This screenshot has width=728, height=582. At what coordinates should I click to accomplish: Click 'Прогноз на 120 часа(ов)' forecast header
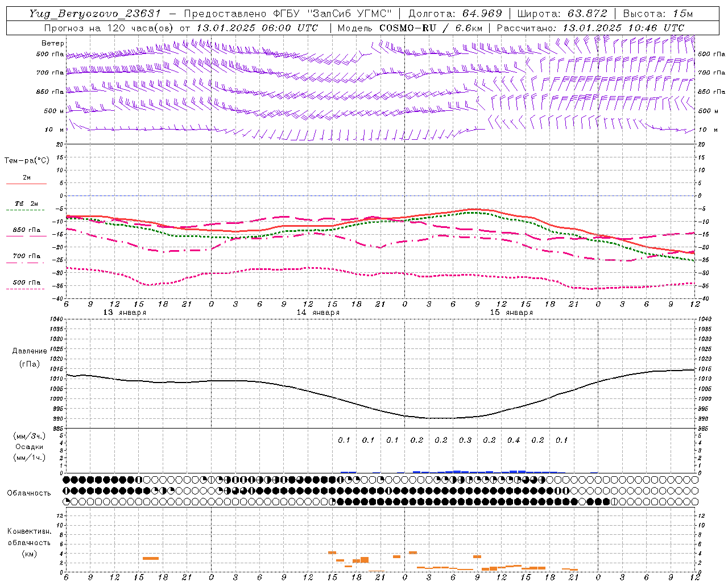109,28
